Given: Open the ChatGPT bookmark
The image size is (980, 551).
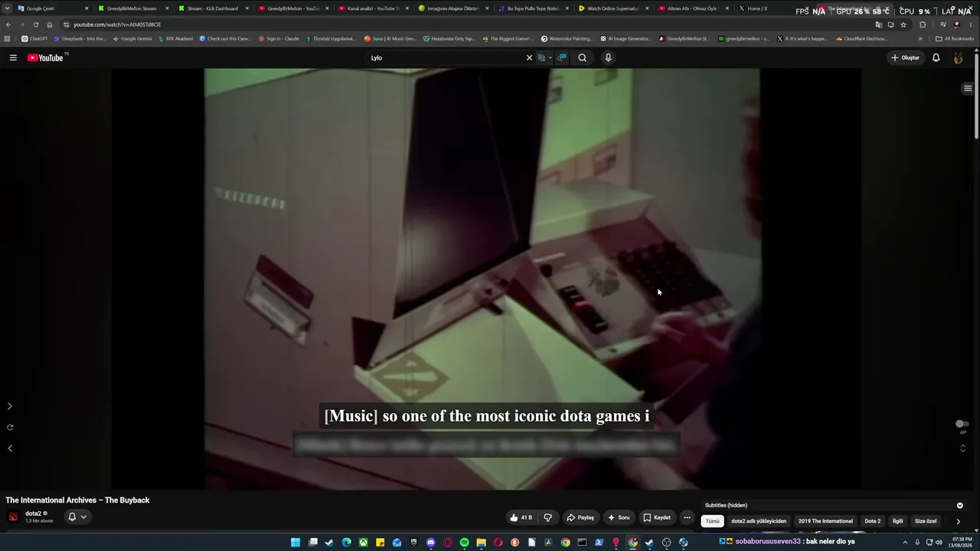Looking at the screenshot, I should click(34, 38).
